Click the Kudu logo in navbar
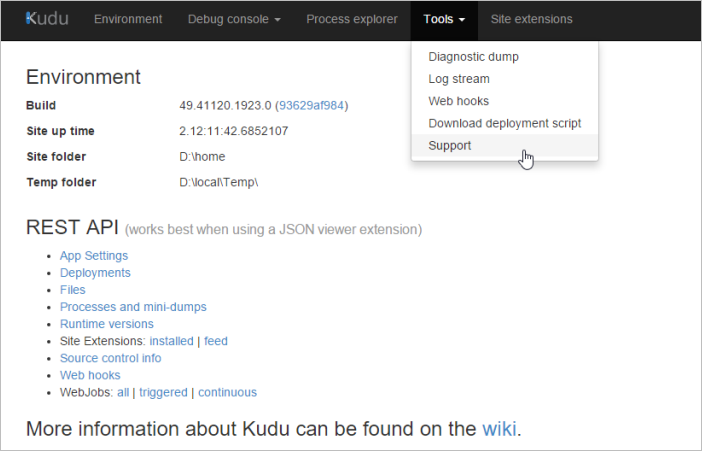Screen dimensions: 702x451 pyautogui.click(x=47, y=19)
